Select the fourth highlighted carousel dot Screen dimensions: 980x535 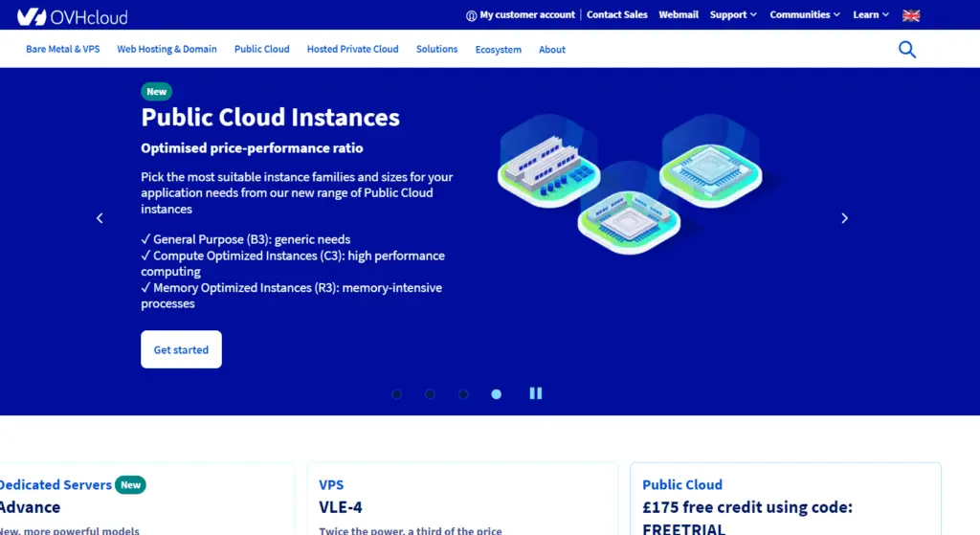497,393
